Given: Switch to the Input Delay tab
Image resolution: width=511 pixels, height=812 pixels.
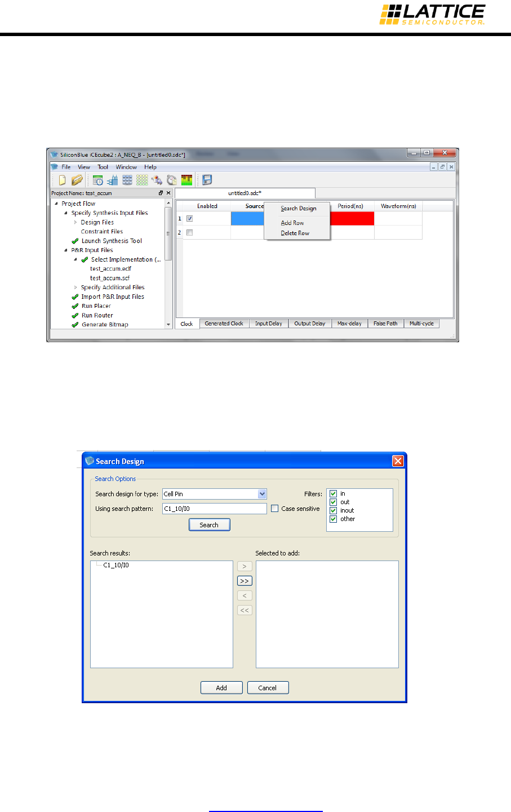Looking at the screenshot, I should coord(269,324).
